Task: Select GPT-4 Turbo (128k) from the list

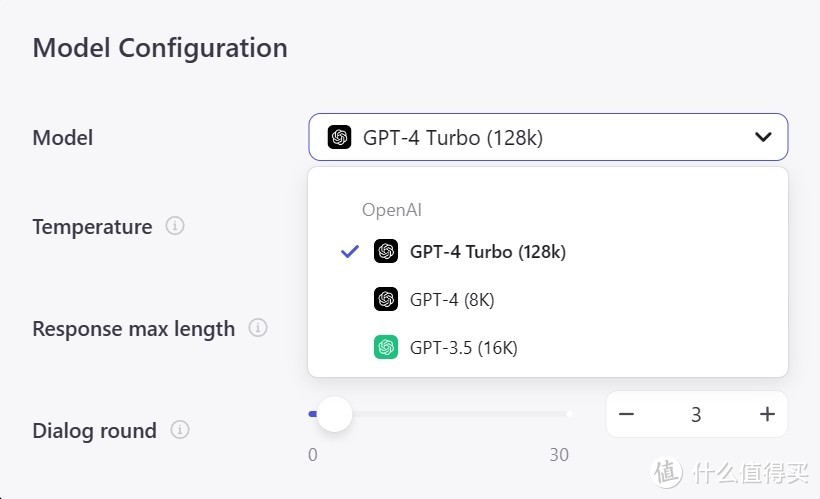Action: click(488, 252)
